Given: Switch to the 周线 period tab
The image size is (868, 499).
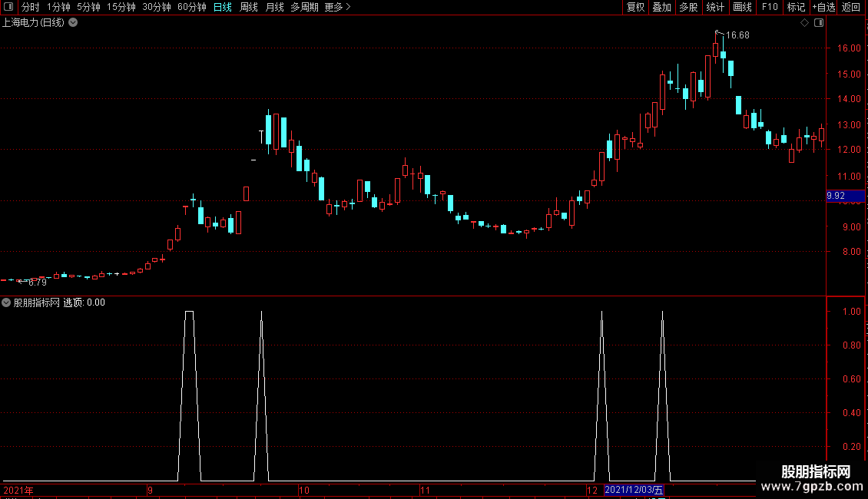Looking at the screenshot, I should [x=249, y=7].
